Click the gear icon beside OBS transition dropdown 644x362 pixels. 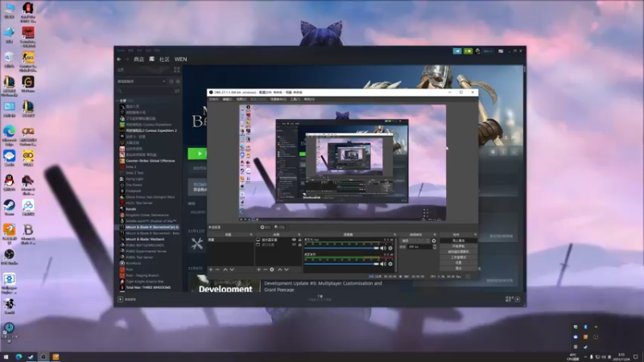pyautogui.click(x=434, y=241)
